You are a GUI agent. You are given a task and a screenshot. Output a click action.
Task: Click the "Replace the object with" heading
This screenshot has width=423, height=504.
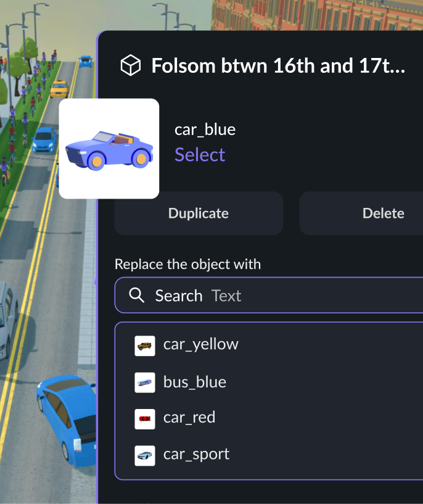[187, 265]
